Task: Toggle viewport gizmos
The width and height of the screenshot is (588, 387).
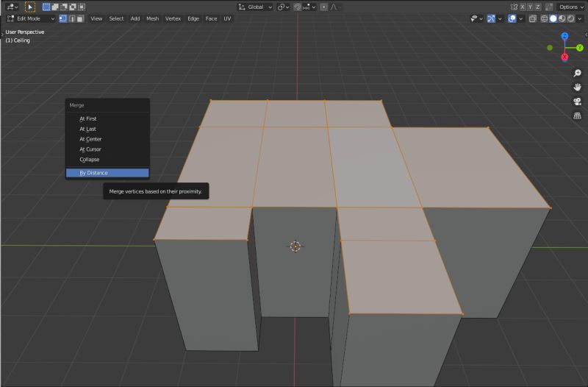Action: (x=491, y=18)
